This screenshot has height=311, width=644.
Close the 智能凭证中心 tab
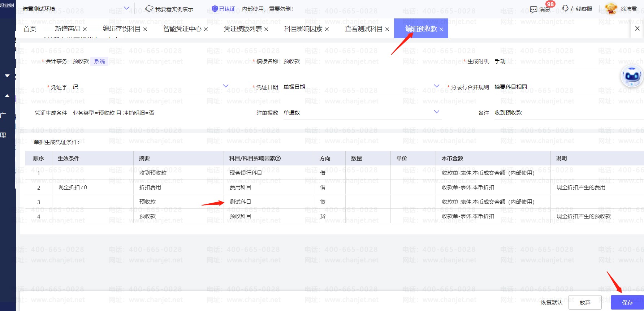coord(206,29)
